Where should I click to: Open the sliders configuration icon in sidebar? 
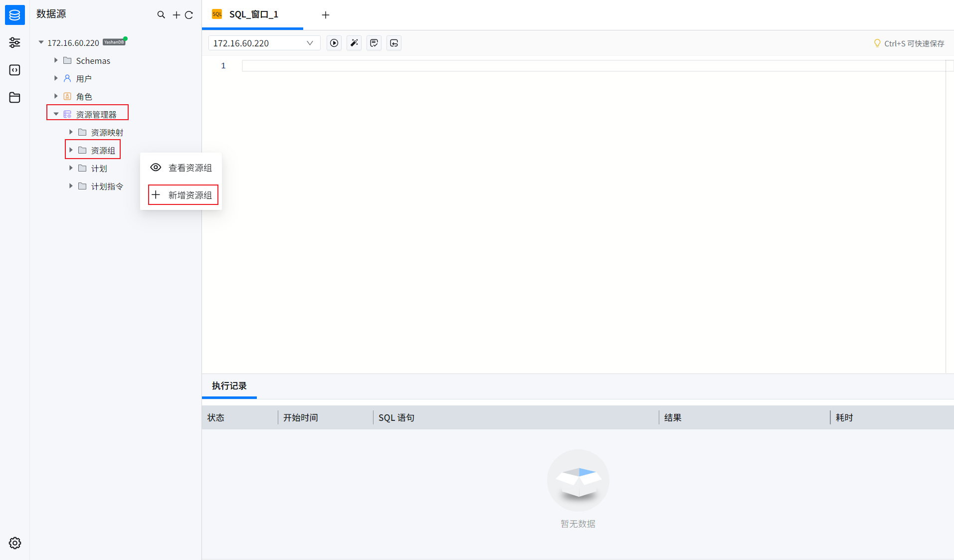pyautogui.click(x=15, y=42)
